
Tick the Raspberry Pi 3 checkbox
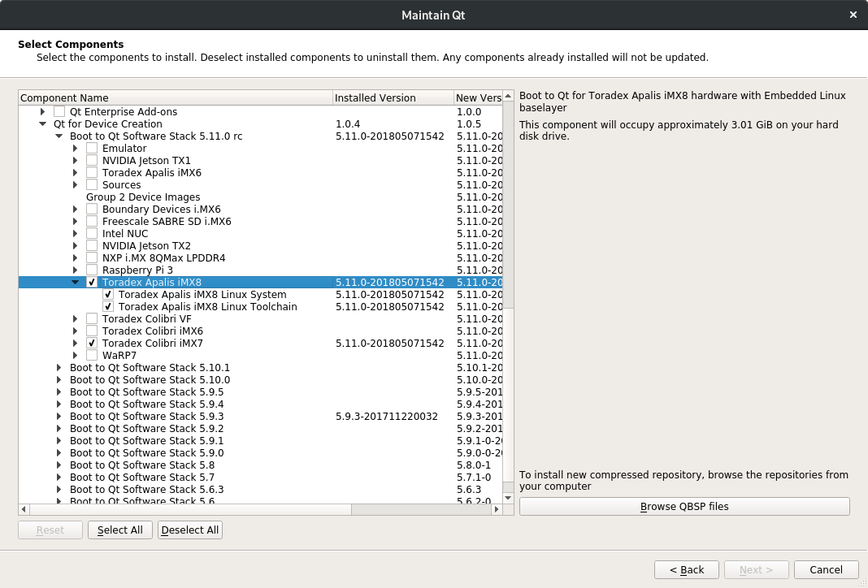[x=92, y=270]
